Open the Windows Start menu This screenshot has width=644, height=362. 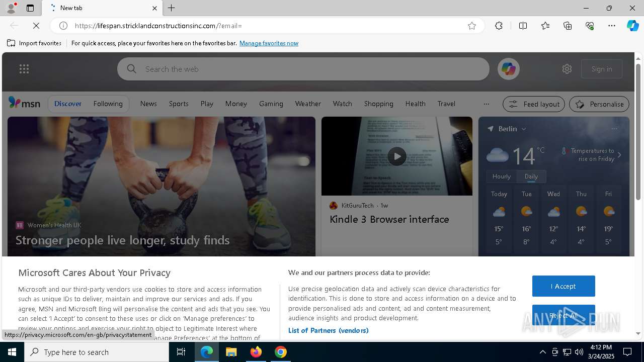[12, 352]
